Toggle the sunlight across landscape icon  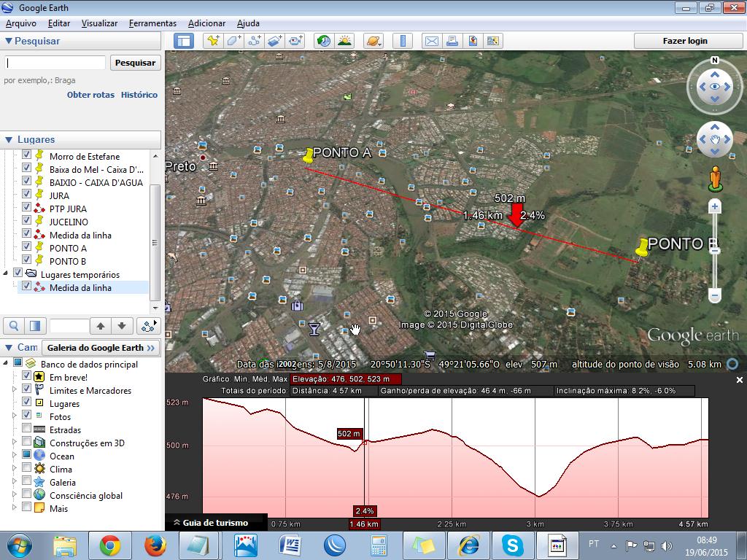pos(344,41)
